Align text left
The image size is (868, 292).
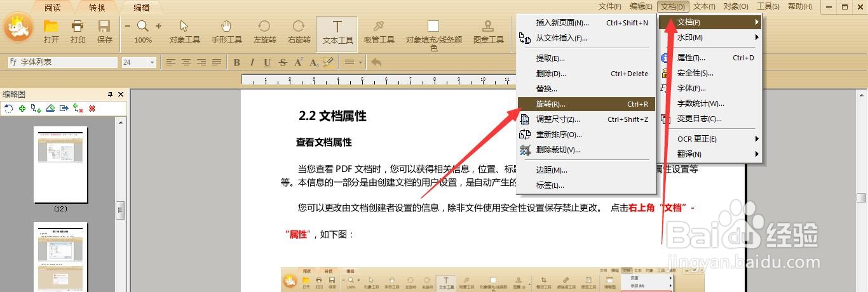click(171, 62)
